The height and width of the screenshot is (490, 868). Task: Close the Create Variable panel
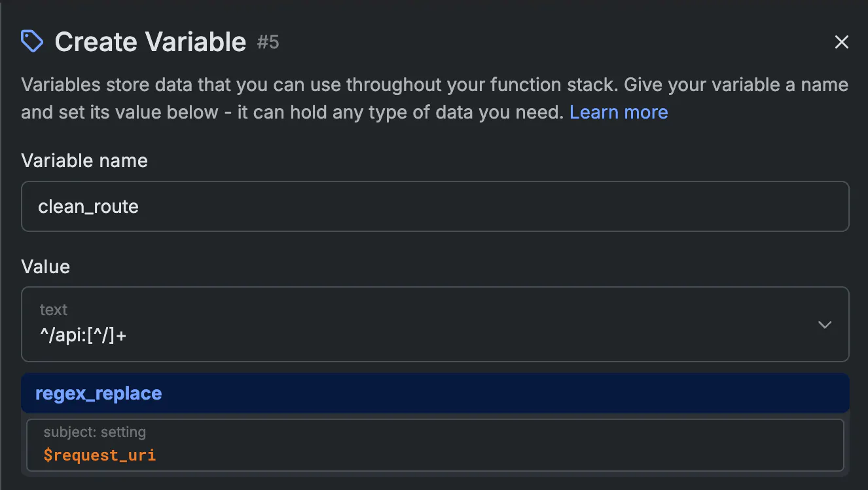click(841, 43)
